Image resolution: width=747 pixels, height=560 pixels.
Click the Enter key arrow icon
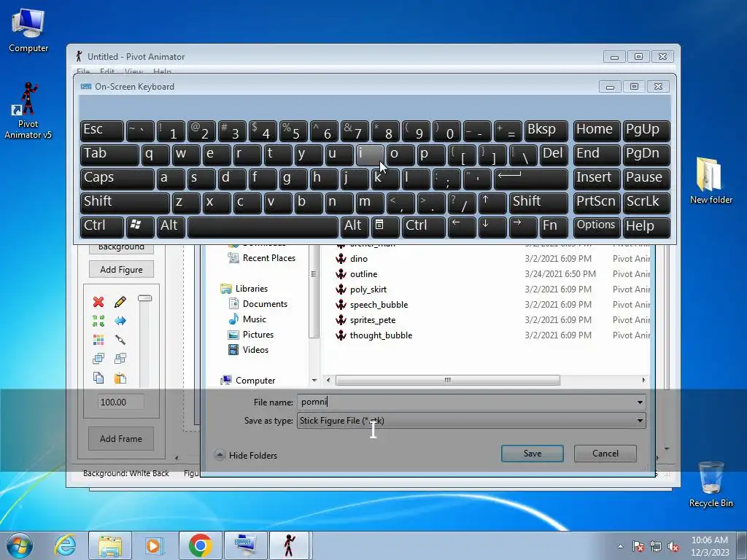pos(531,179)
